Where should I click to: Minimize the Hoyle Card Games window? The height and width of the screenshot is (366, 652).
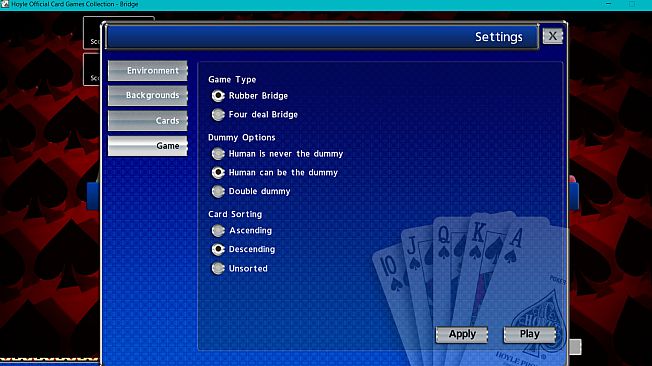[608, 4]
